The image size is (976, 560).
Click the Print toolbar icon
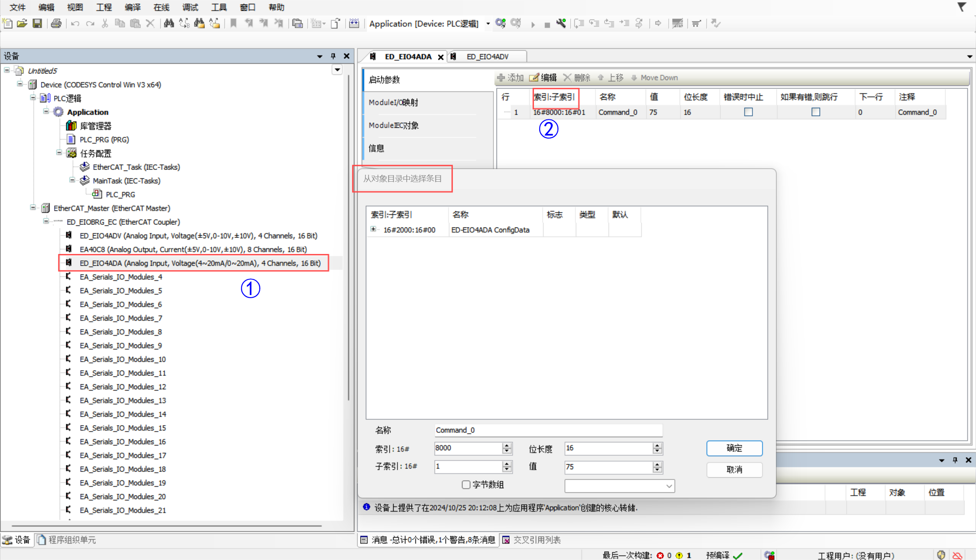click(56, 24)
